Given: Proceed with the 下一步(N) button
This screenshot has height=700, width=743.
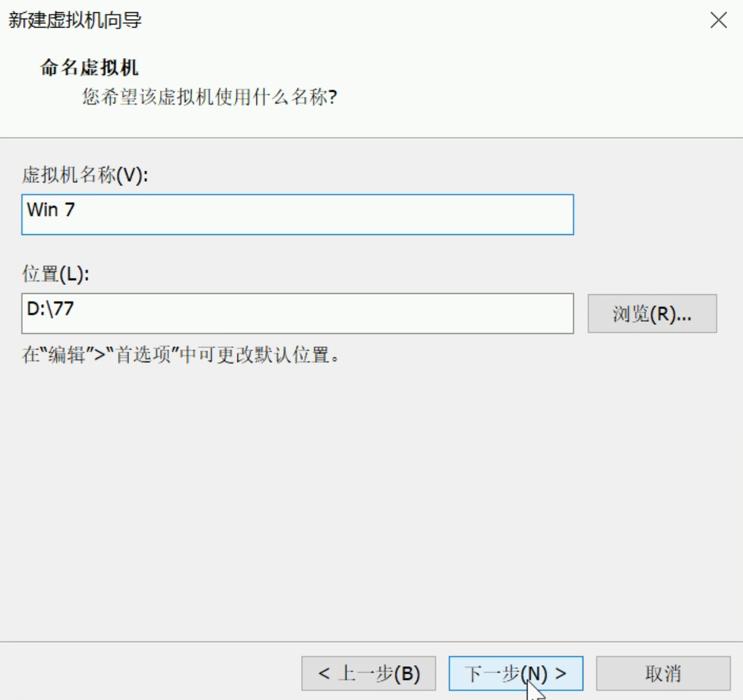Looking at the screenshot, I should (x=515, y=674).
